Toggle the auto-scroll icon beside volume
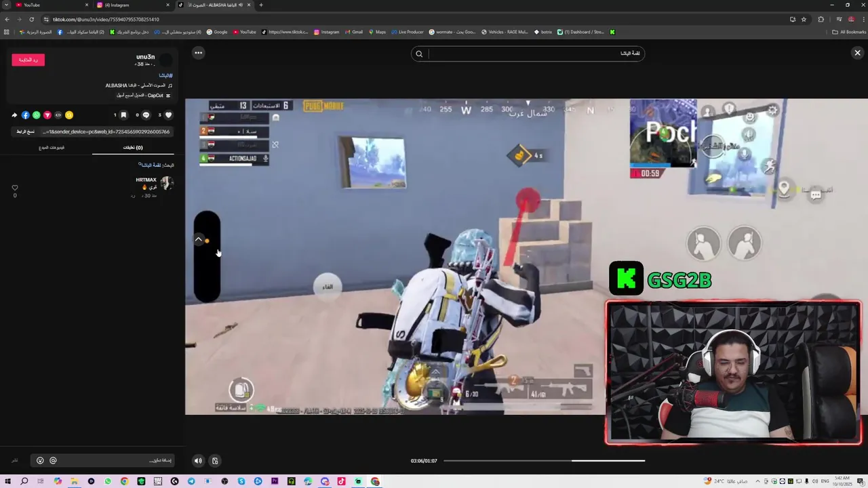Screen dimensions: 868x488 [215, 461]
